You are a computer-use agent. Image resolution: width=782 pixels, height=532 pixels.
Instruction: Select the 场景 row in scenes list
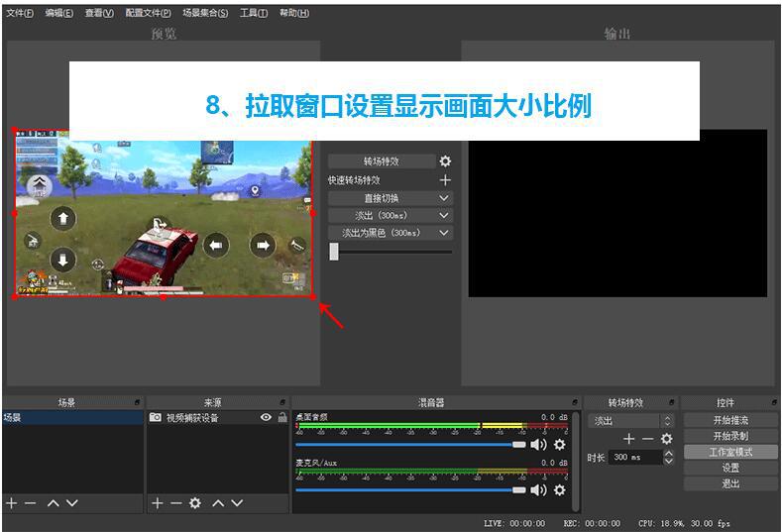[72, 417]
